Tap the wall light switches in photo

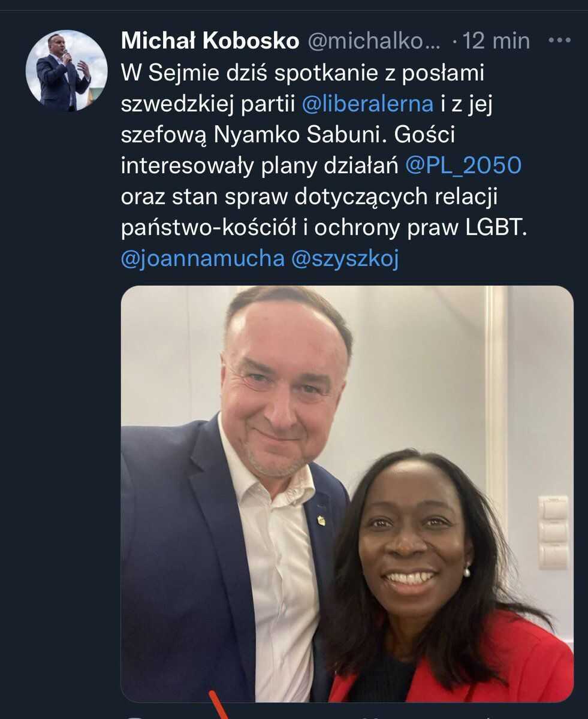click(553, 533)
